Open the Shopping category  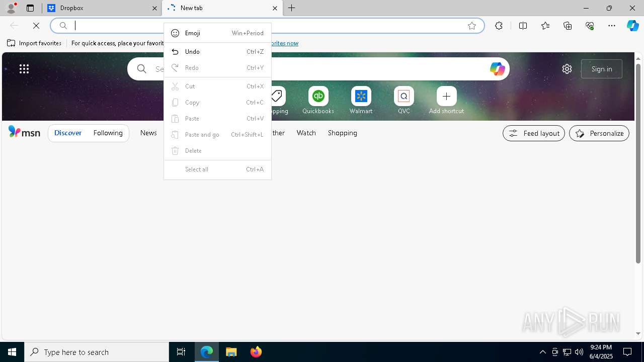tap(343, 133)
